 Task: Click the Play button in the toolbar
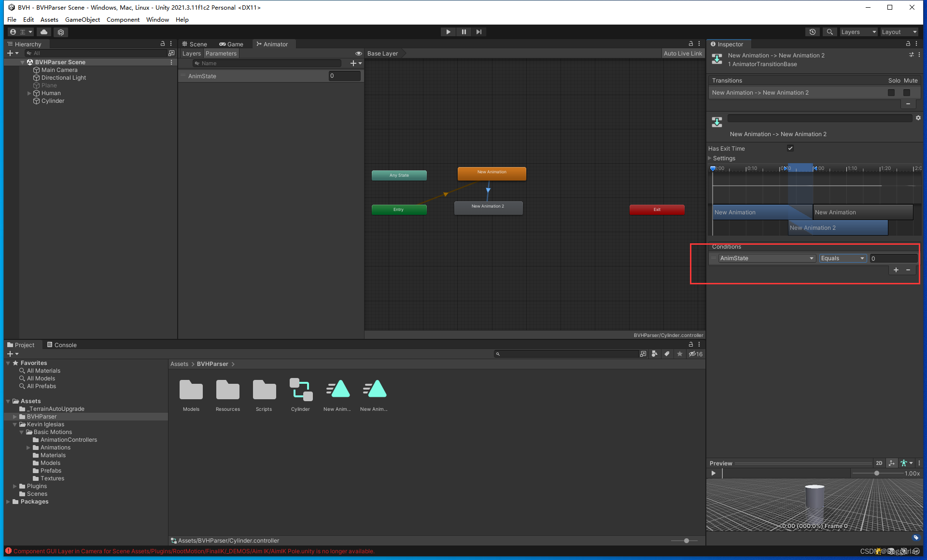pyautogui.click(x=448, y=32)
